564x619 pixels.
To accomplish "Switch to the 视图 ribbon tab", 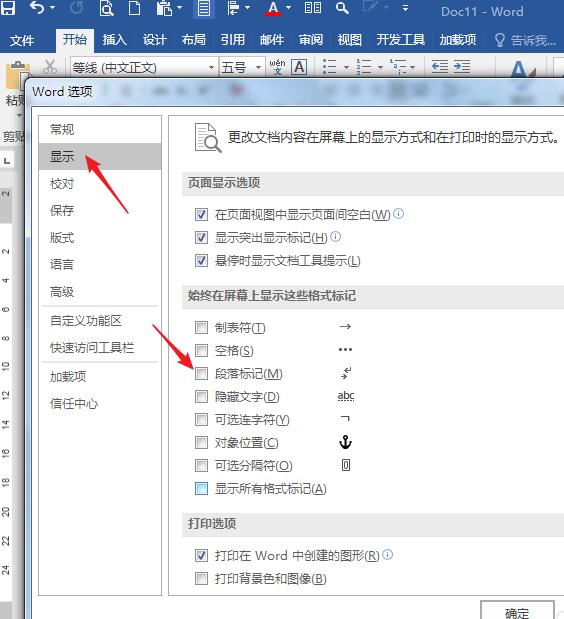I will point(349,40).
